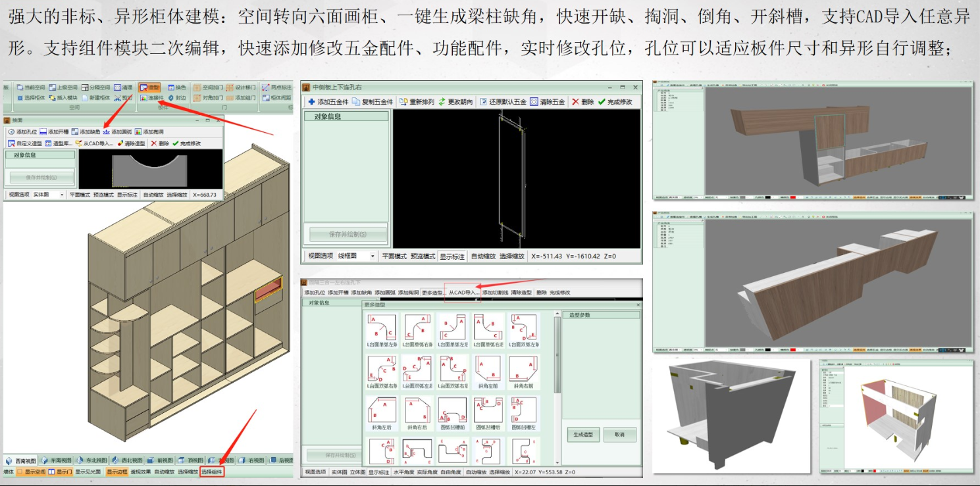Screen dimensions: 980x486
Task: Switch to the 东北视图 tab
Action: click(x=91, y=461)
